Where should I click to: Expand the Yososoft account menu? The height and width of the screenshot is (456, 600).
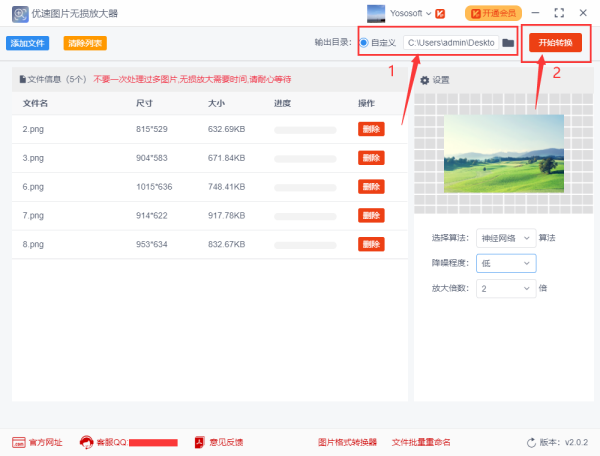(x=429, y=14)
